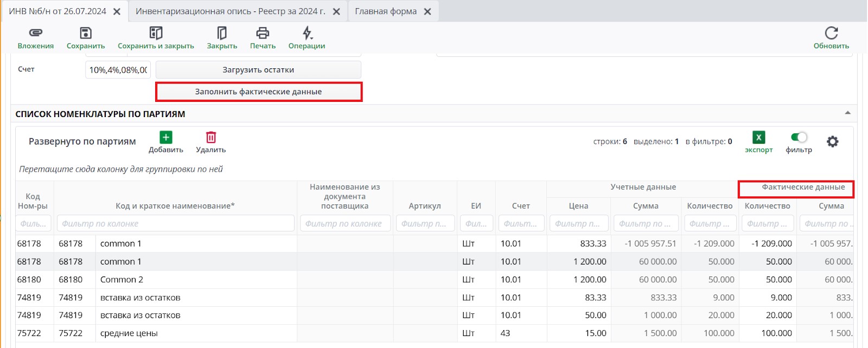The width and height of the screenshot is (868, 348).
Task: Export table via Excel экспорт icon
Action: [758, 138]
